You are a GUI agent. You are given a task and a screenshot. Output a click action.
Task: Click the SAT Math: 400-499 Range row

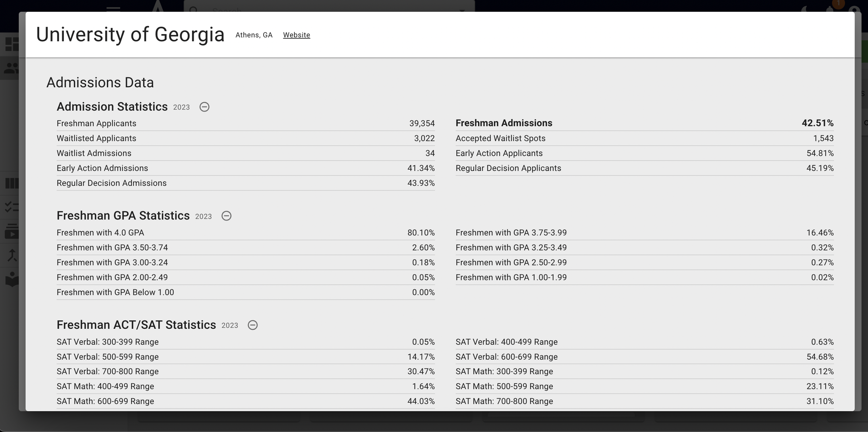(245, 386)
